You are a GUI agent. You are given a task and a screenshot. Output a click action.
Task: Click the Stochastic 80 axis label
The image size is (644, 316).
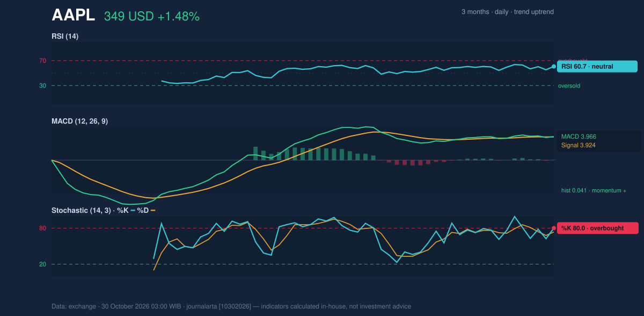(x=42, y=228)
